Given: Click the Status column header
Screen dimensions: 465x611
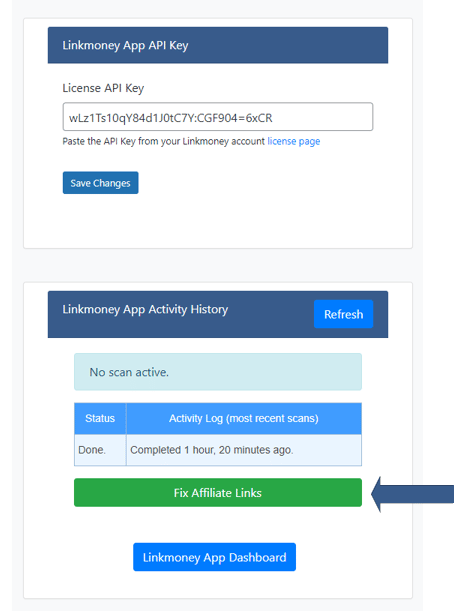Looking at the screenshot, I should tap(100, 419).
